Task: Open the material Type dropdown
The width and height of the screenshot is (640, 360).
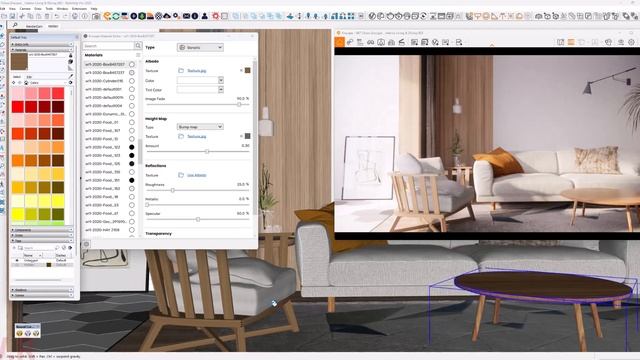Action: [x=200, y=47]
